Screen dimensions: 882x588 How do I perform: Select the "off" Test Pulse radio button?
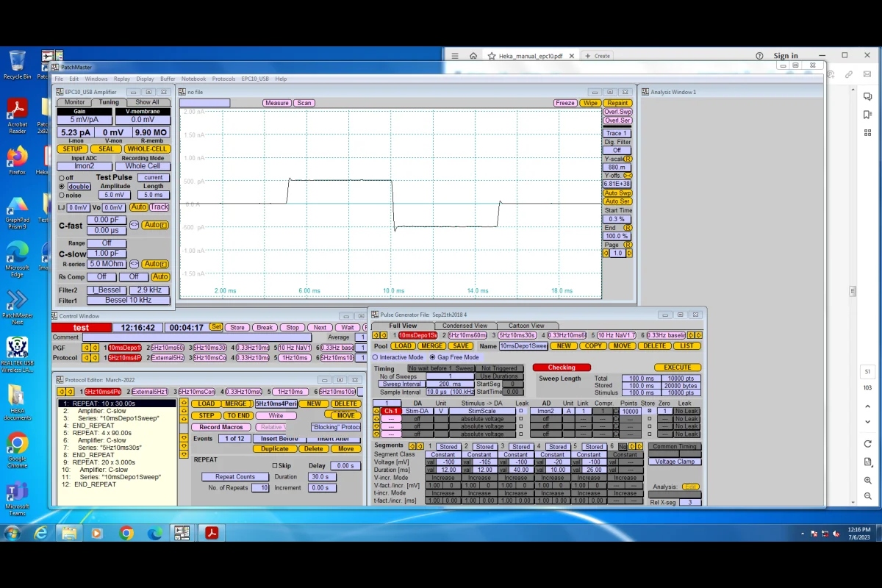(61, 178)
